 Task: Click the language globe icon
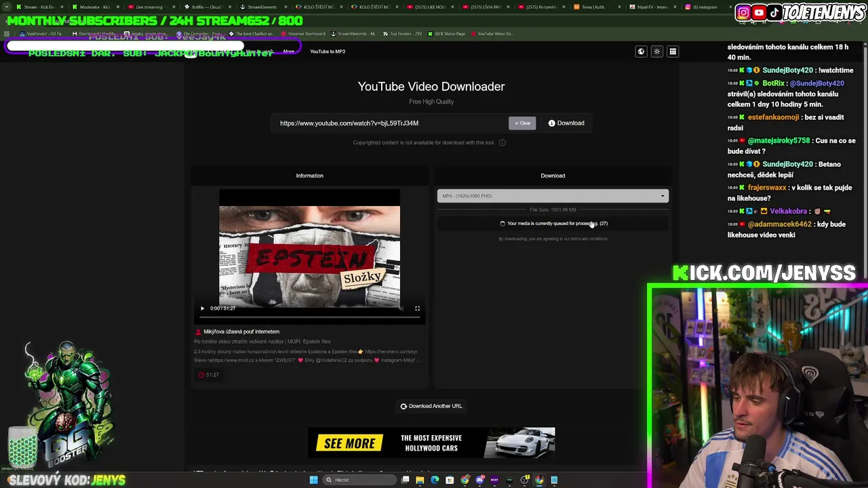click(641, 52)
